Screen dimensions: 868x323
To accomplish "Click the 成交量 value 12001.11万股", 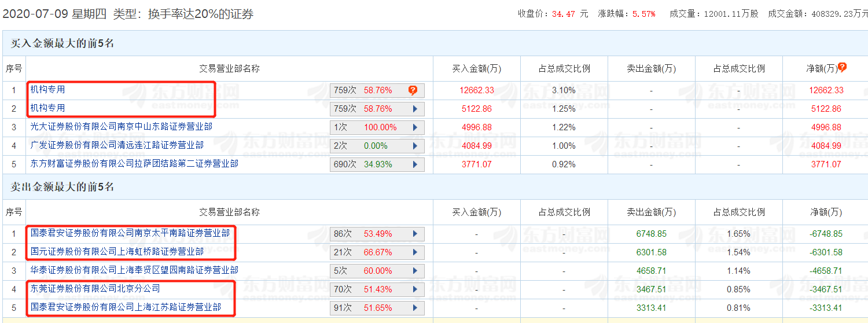I will (731, 14).
